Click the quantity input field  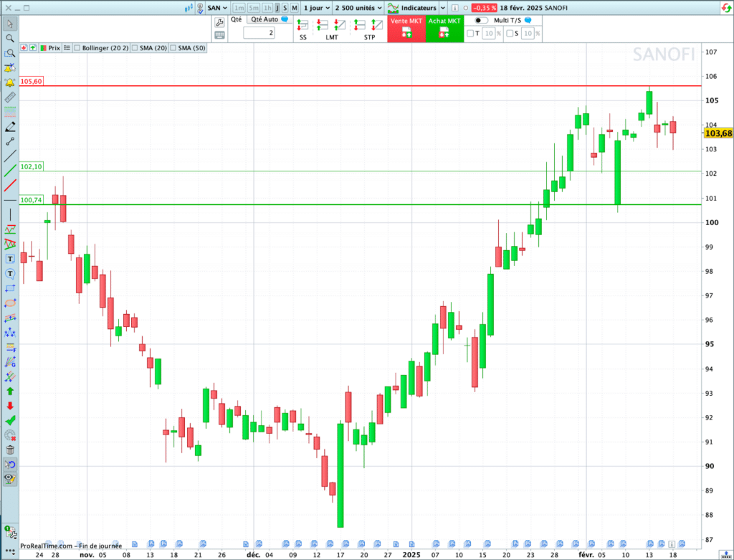(259, 33)
